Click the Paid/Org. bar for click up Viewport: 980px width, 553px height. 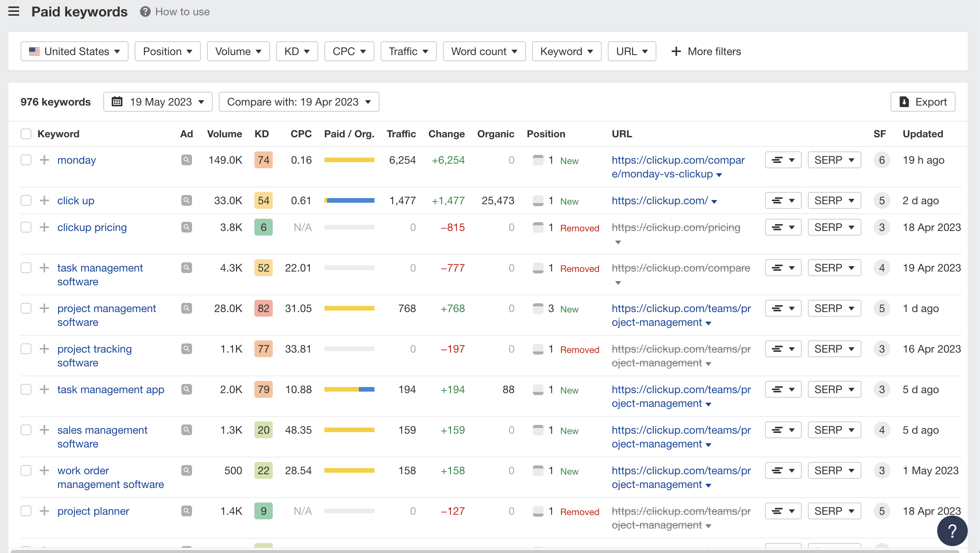point(349,200)
